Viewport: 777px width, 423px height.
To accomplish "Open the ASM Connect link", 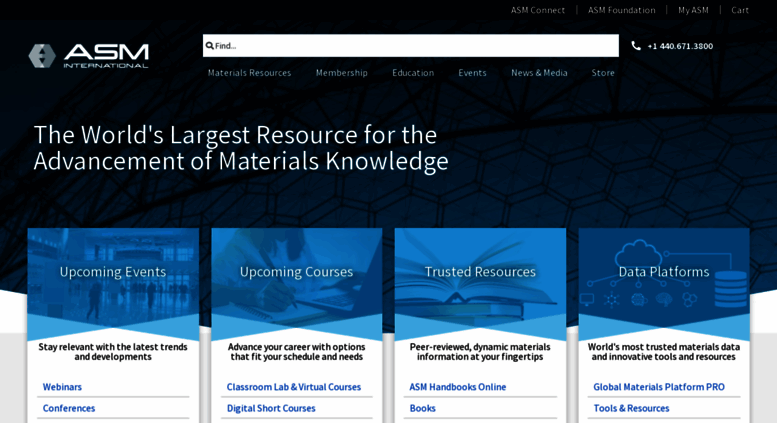I will click(538, 10).
